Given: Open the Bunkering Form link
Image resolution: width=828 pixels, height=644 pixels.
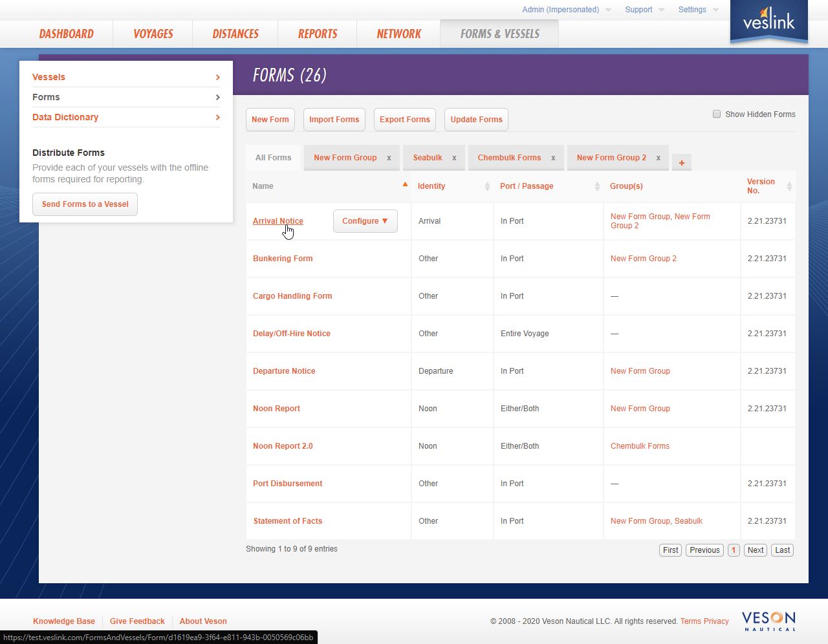Looking at the screenshot, I should 283,259.
